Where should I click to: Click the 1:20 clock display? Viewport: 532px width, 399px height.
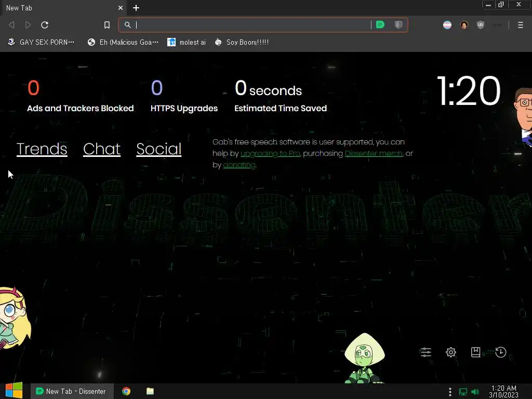point(469,91)
